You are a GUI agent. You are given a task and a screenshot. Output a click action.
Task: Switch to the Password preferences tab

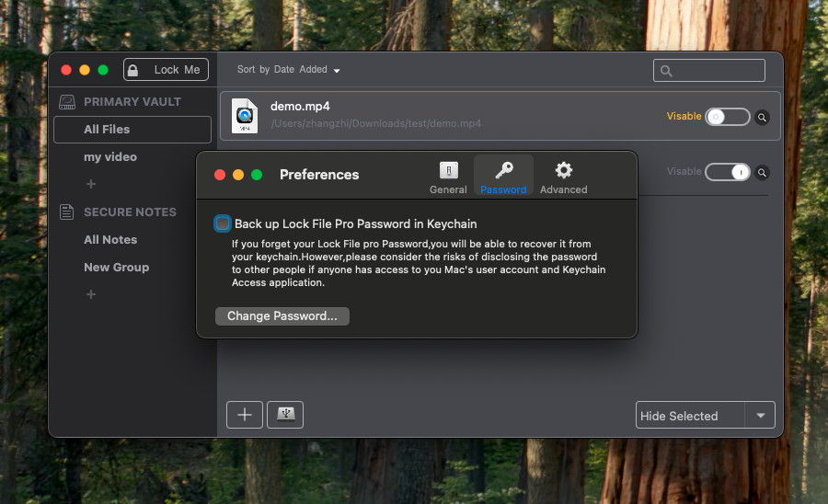point(503,176)
